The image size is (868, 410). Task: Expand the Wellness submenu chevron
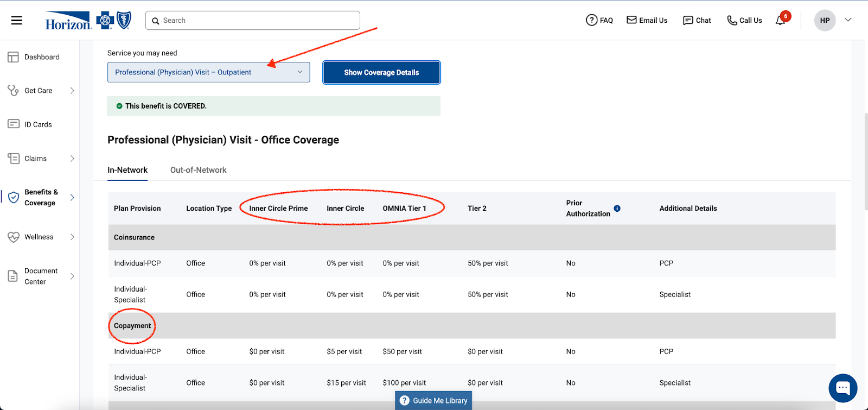tap(72, 237)
